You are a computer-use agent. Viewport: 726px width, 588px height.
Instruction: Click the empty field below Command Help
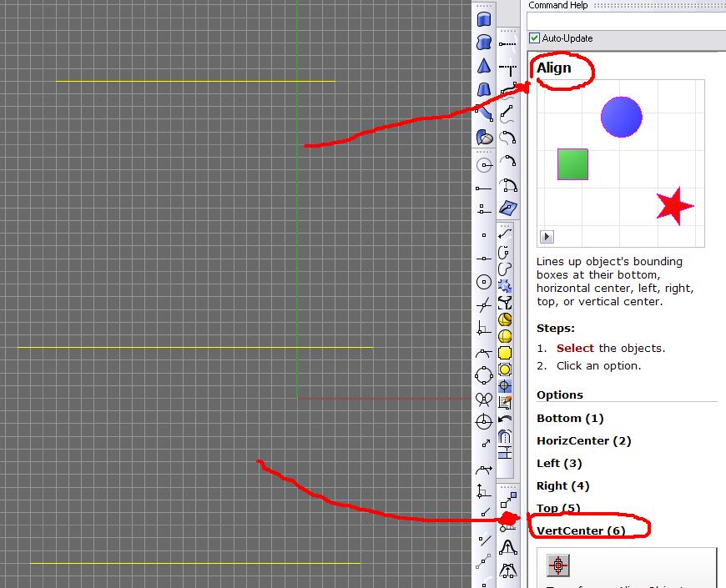pos(627,22)
